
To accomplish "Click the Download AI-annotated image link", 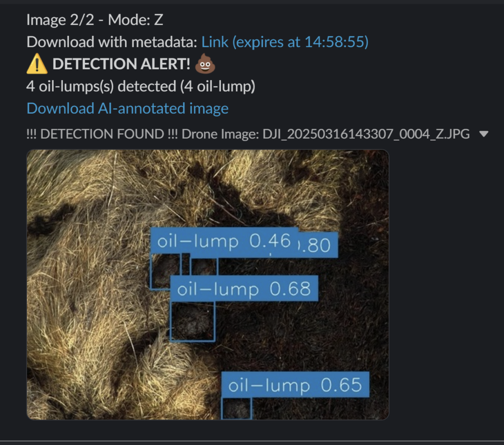I will 127,109.
